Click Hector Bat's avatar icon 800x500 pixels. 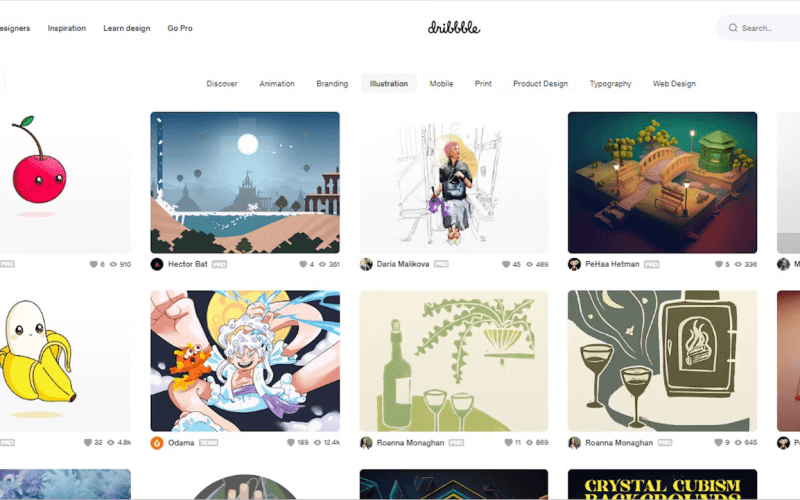click(x=157, y=264)
